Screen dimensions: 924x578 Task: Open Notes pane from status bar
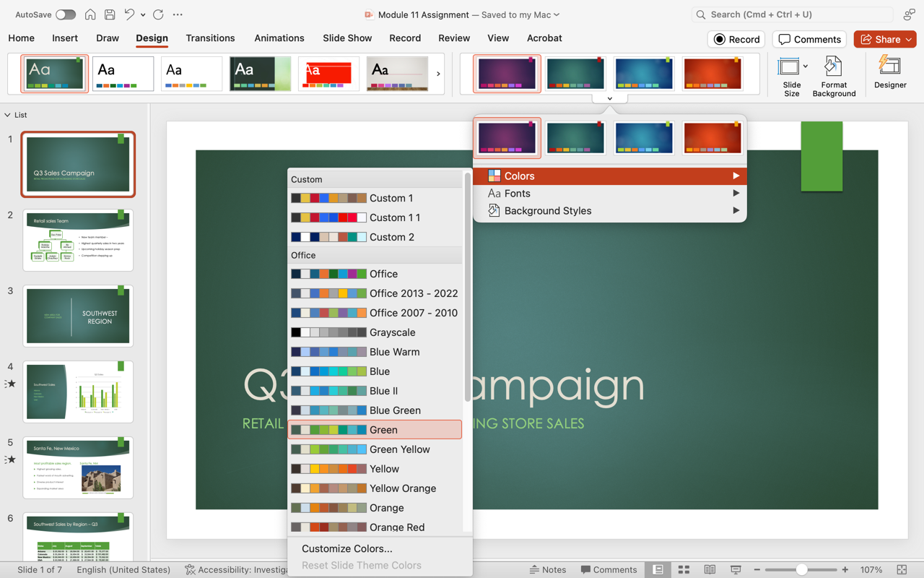(547, 569)
